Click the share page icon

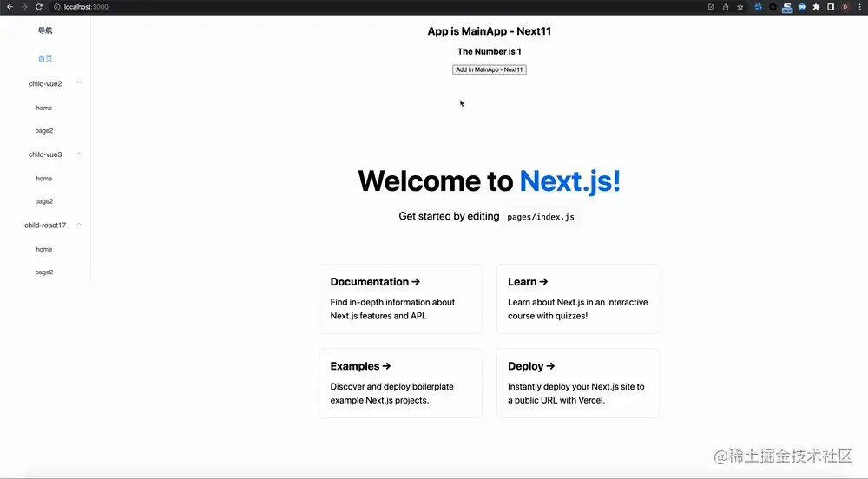(x=725, y=7)
